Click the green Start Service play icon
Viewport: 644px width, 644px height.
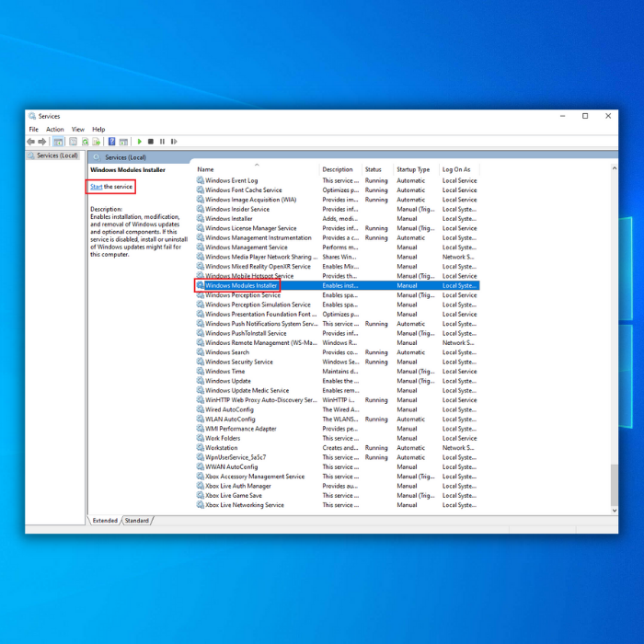pos(140,142)
